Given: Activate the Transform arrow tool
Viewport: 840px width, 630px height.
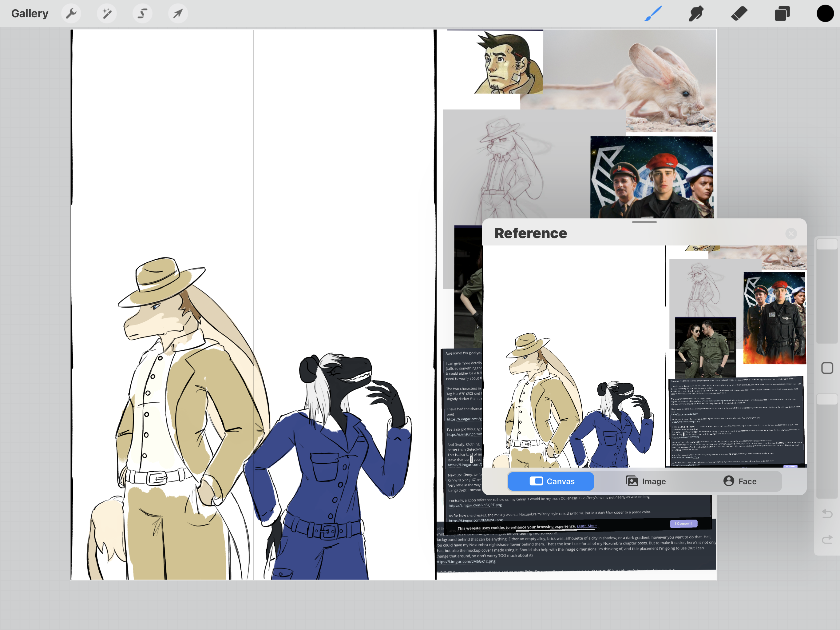Looking at the screenshot, I should click(x=178, y=14).
